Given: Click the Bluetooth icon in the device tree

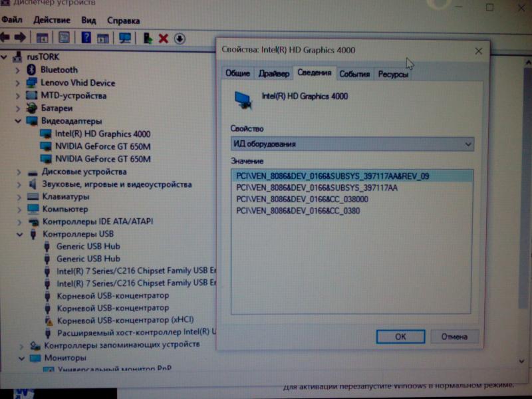Looking at the screenshot, I should pos(31,70).
